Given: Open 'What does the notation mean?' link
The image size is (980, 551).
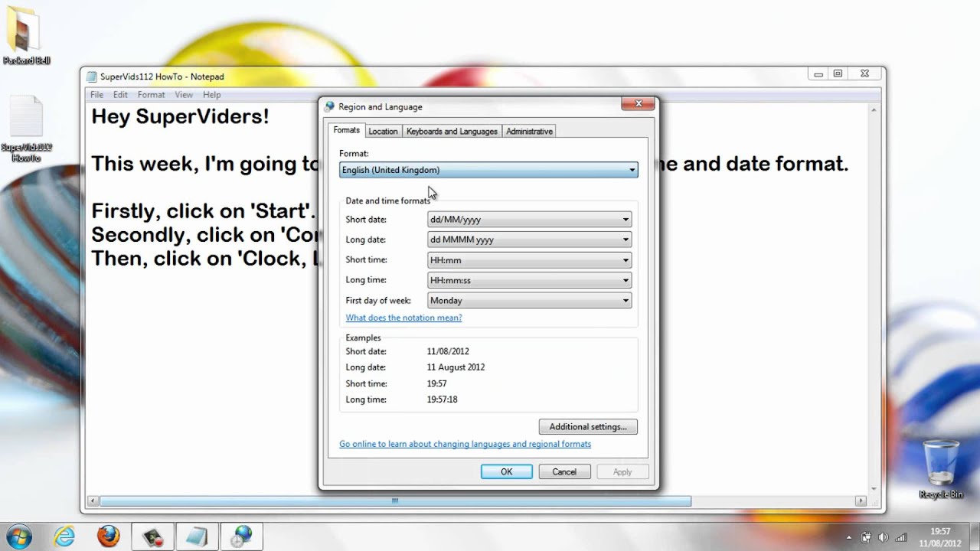Looking at the screenshot, I should tap(403, 318).
